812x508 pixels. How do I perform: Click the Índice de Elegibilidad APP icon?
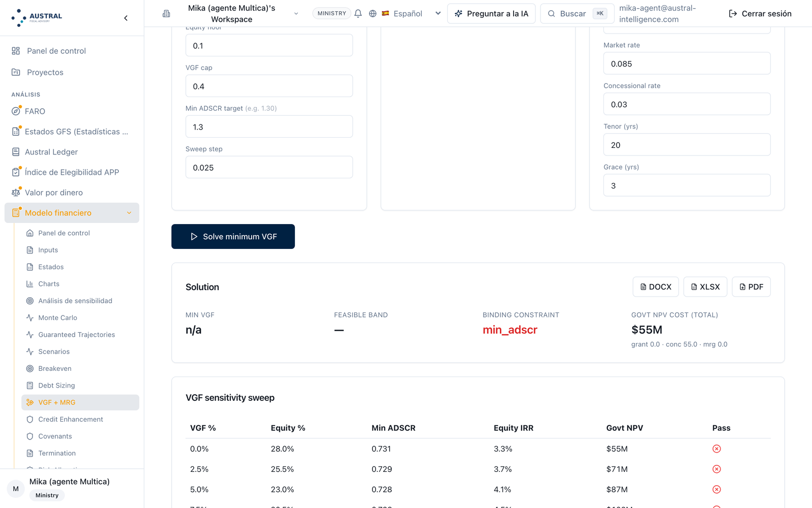click(16, 172)
